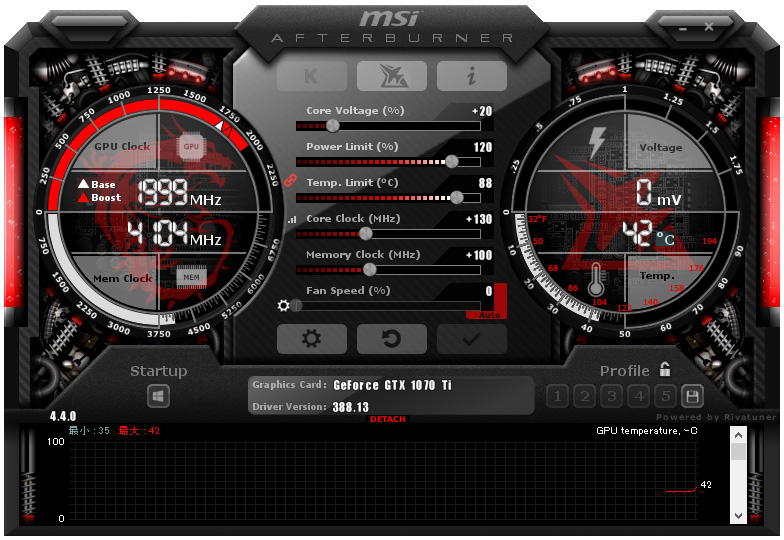Viewport: 784px width, 540px height.
Task: Apply settings with the checkmark button
Action: click(x=472, y=338)
